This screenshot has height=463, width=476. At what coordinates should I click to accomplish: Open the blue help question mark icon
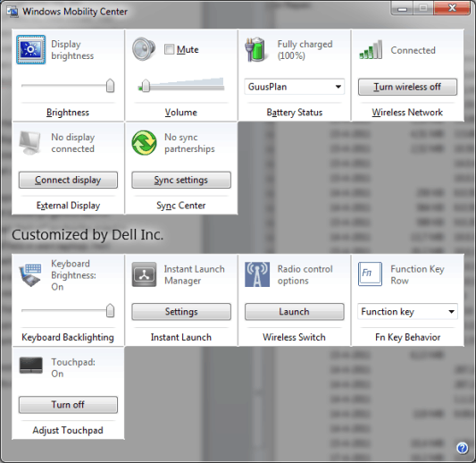(462, 448)
